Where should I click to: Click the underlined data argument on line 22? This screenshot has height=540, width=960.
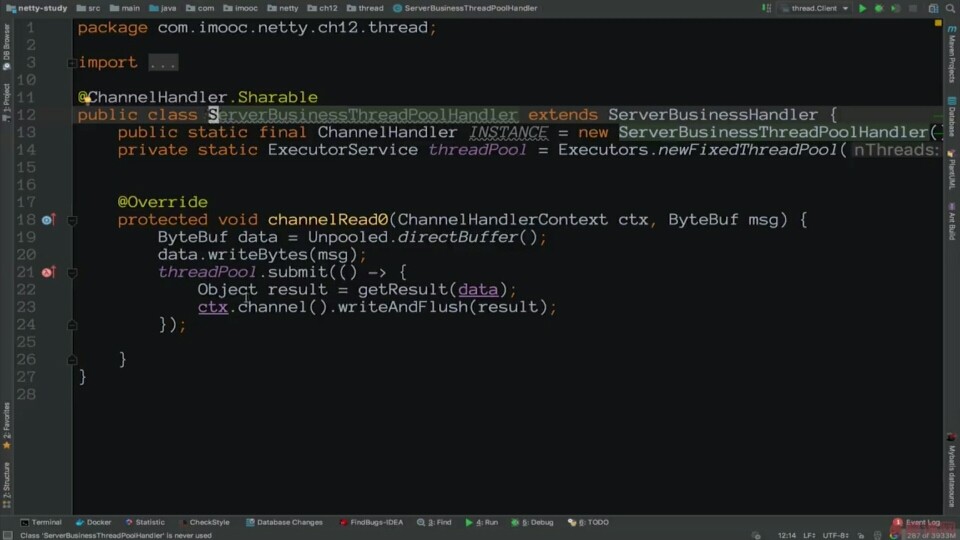(478, 290)
